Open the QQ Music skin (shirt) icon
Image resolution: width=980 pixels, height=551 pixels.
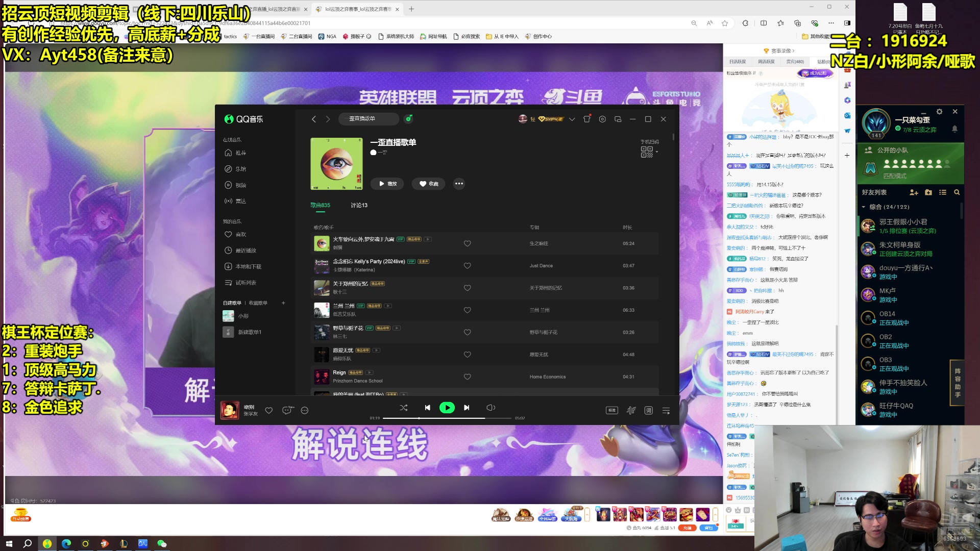point(587,119)
